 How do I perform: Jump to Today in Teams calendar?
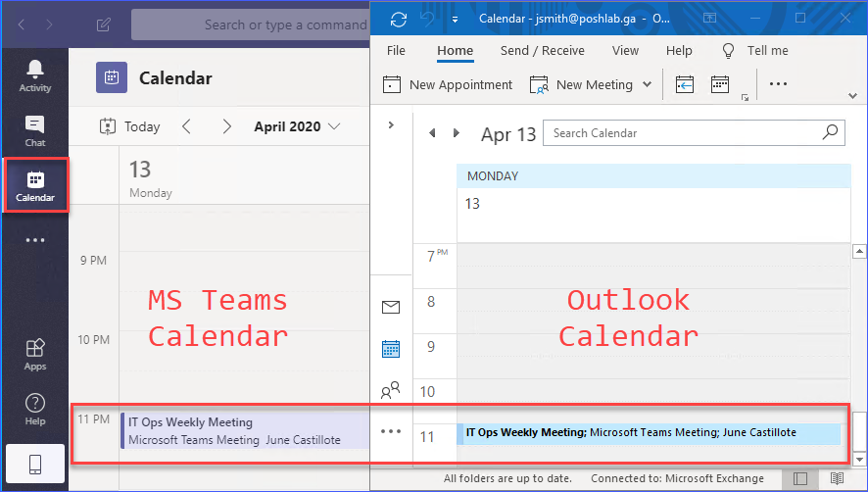130,126
